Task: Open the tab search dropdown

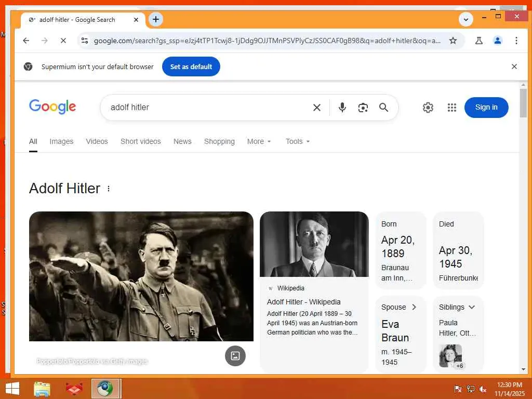Action: (466, 19)
